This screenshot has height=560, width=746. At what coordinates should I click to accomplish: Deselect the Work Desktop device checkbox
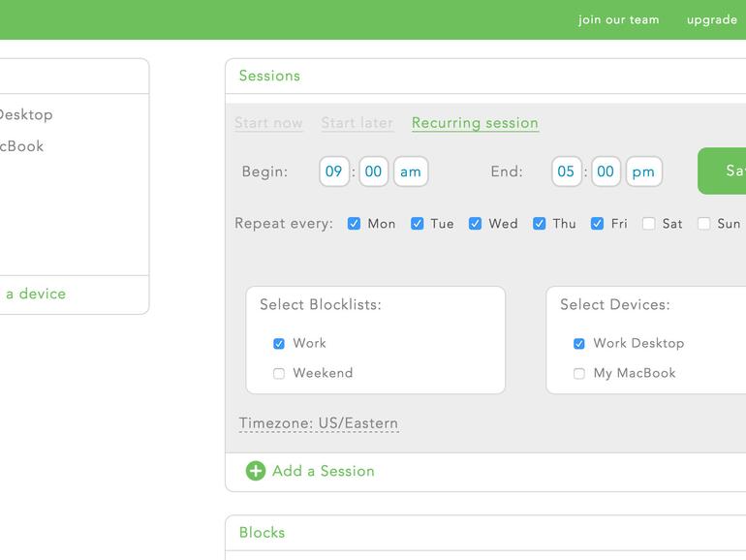click(579, 344)
